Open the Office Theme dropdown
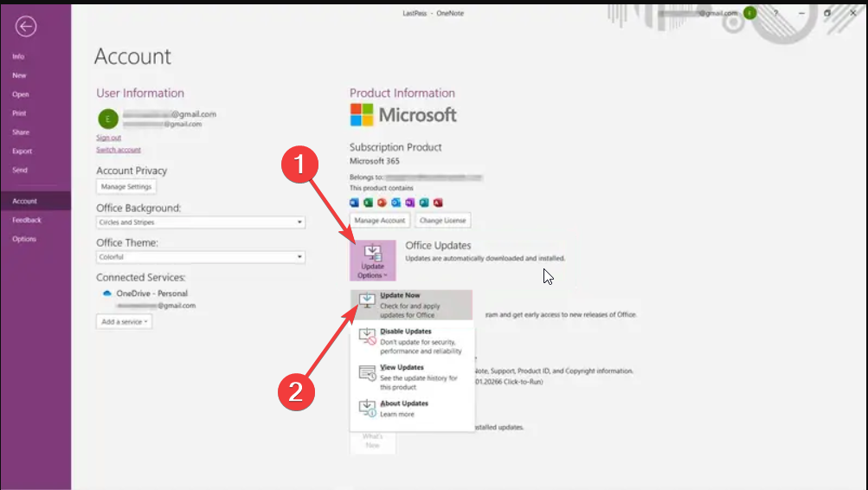868x490 pixels. tap(201, 257)
